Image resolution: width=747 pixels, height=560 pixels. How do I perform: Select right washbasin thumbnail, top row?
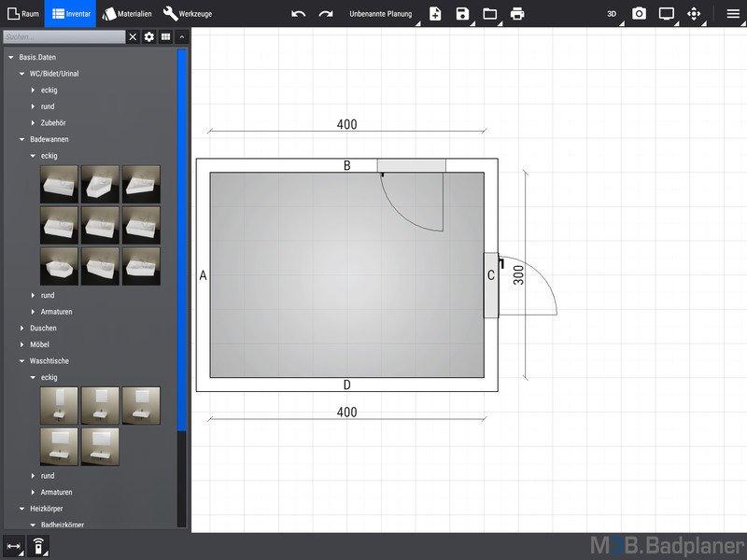click(141, 406)
